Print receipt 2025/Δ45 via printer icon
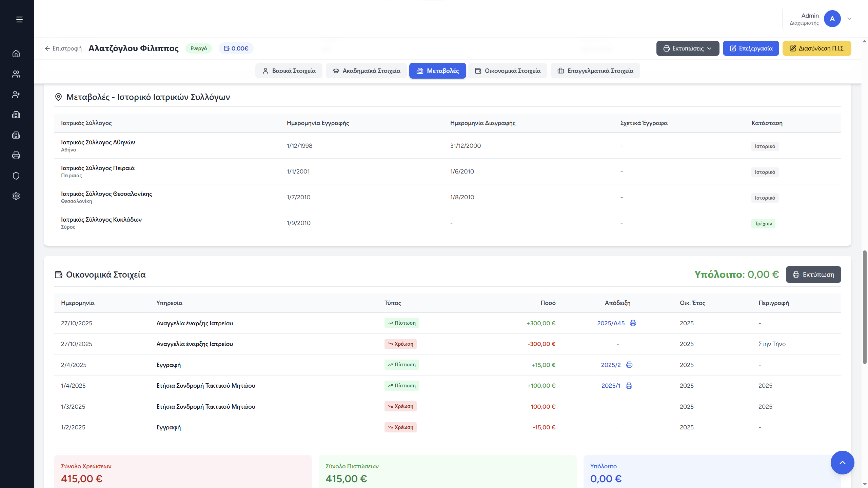 [633, 323]
